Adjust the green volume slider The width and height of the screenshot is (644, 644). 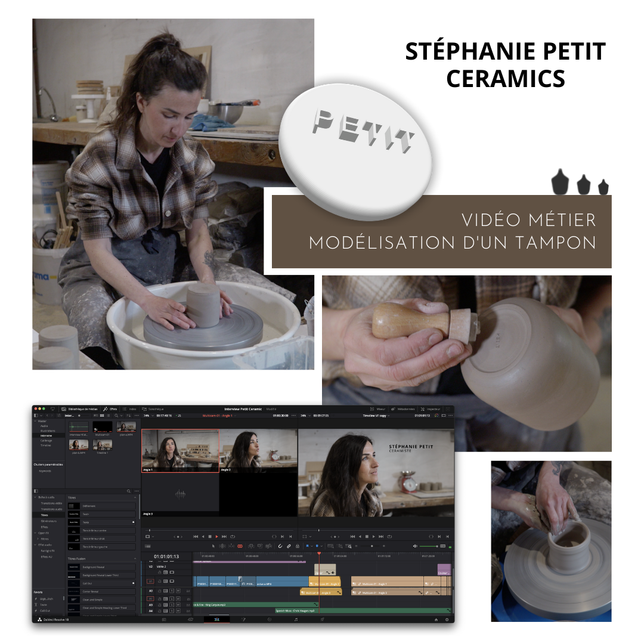[429, 546]
